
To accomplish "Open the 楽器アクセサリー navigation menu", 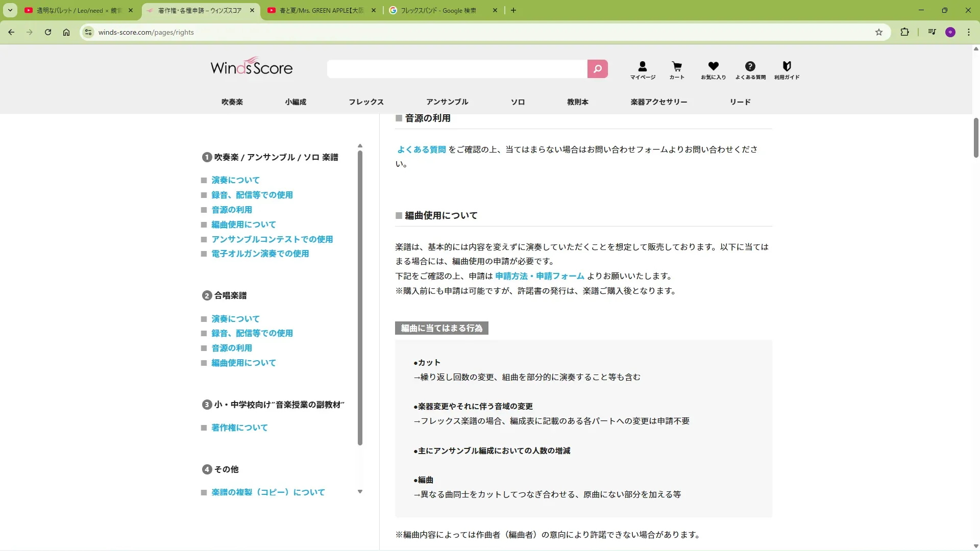I will [658, 102].
